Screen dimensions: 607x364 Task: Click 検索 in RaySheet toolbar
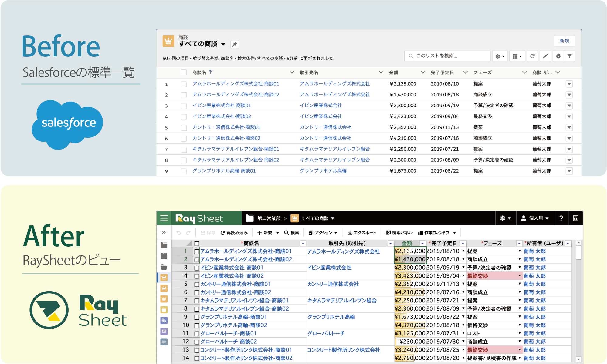pos(291,233)
